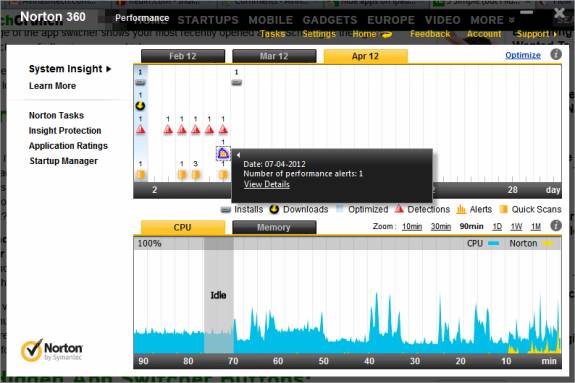Click the Installs legend icon

(x=226, y=209)
